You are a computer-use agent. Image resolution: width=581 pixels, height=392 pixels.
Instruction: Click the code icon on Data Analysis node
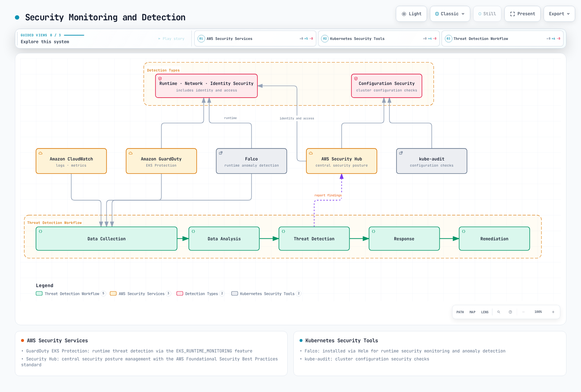194,232
